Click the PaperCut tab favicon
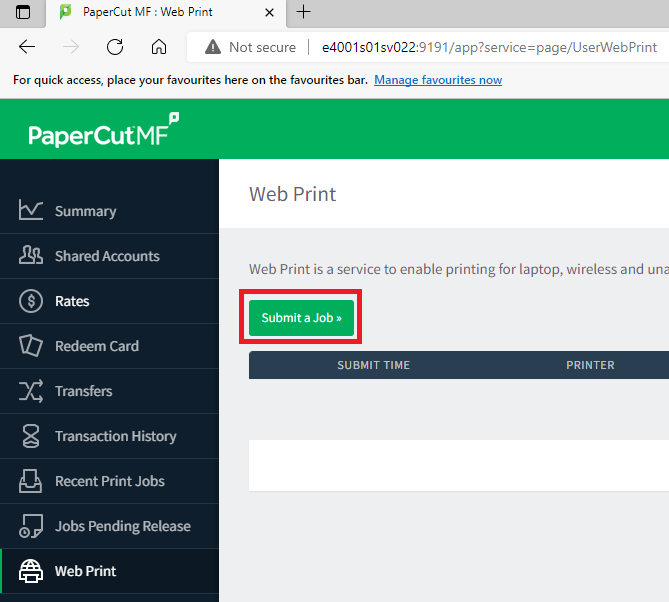This screenshot has width=669, height=602. click(x=65, y=12)
